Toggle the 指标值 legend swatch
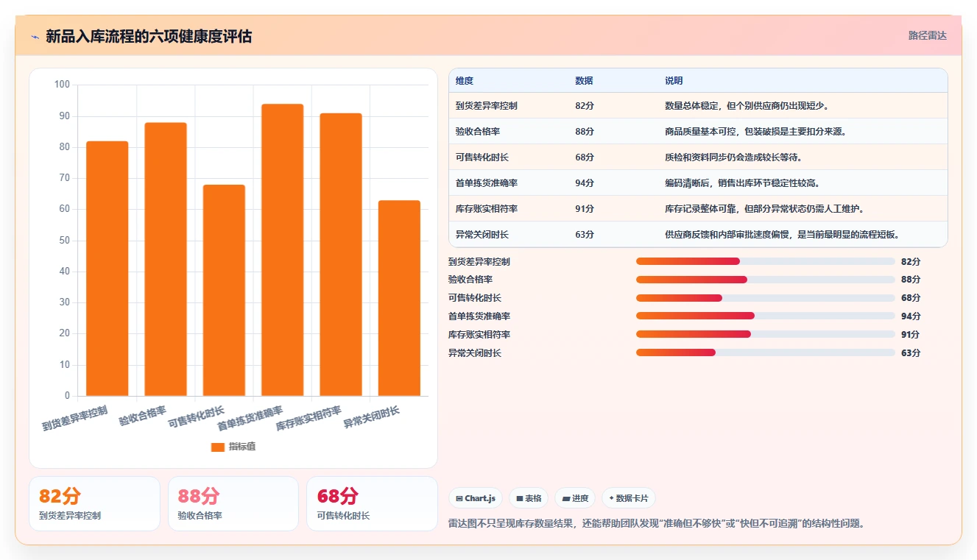This screenshot has width=977, height=560. (218, 447)
